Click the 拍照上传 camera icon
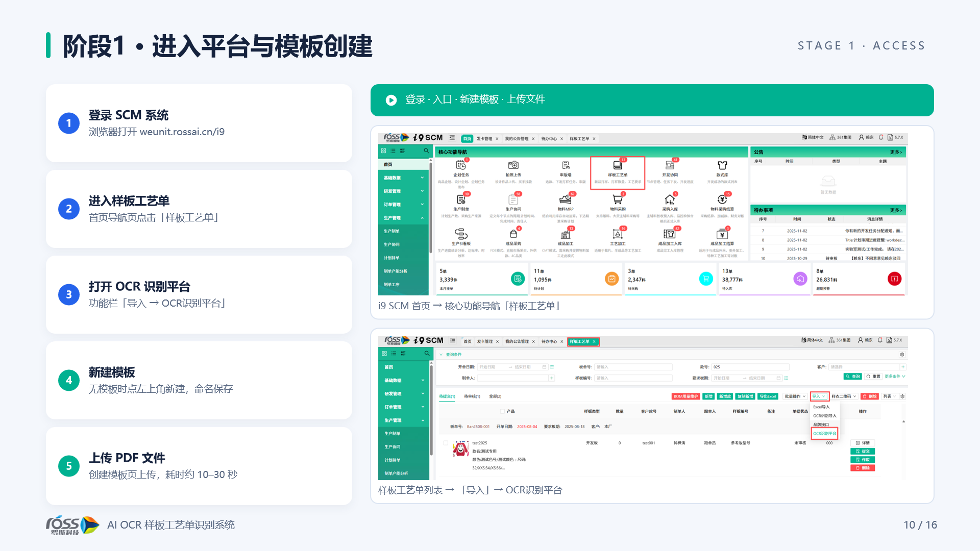 513,165
